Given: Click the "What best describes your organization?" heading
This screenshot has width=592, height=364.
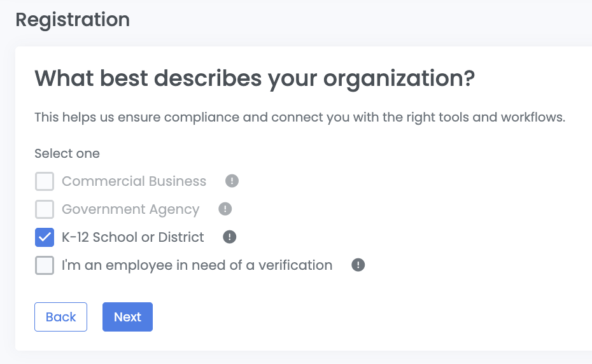Looking at the screenshot, I should [255, 78].
